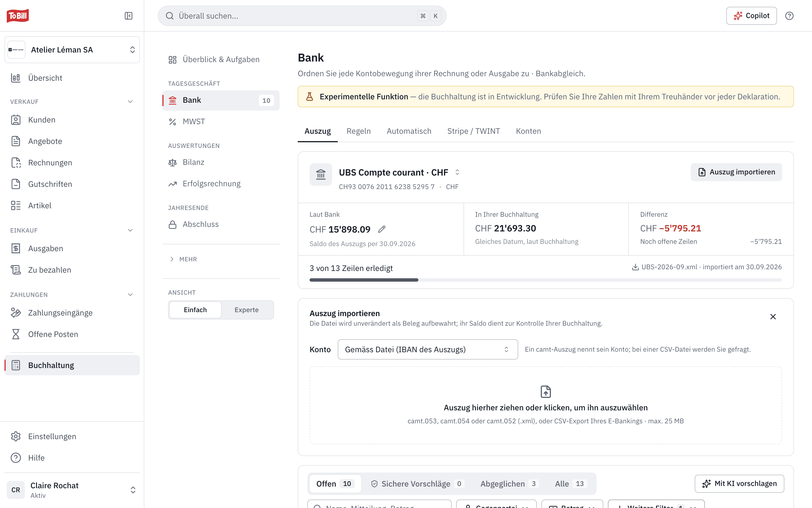Screen dimensions: 812x508
Task: Switch to the Automatisch tab
Action: pos(409,131)
